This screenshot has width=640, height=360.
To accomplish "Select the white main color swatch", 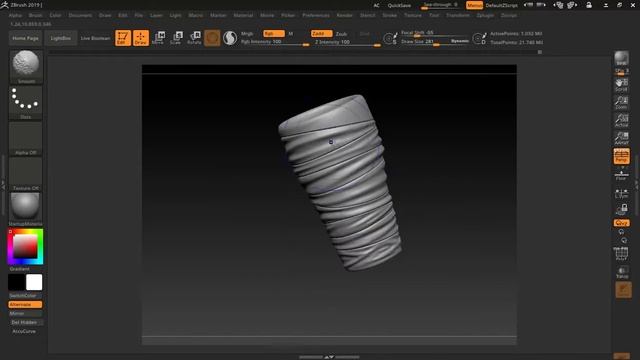I will (x=34, y=282).
